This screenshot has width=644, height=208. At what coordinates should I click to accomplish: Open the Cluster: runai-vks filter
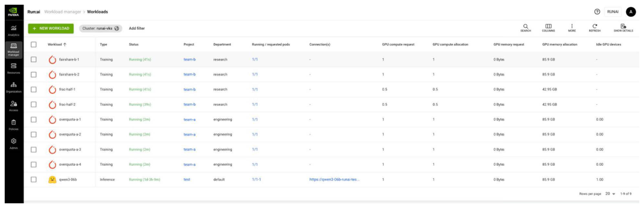pos(101,28)
